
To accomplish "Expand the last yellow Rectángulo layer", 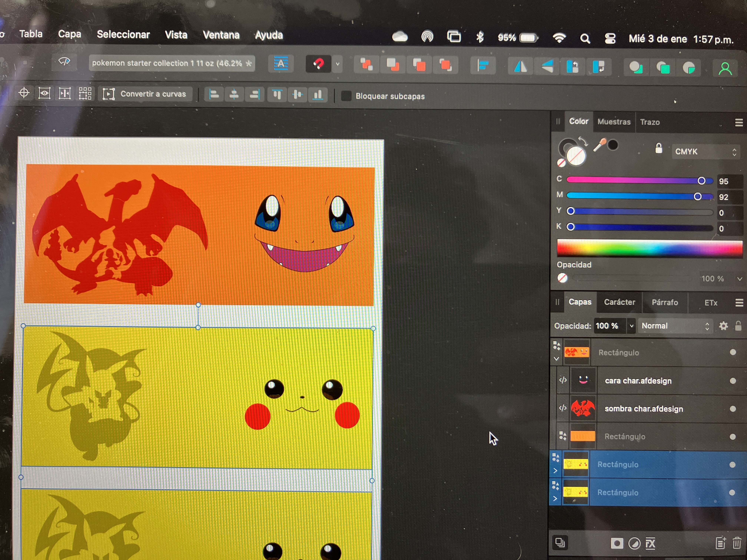I will (x=555, y=498).
